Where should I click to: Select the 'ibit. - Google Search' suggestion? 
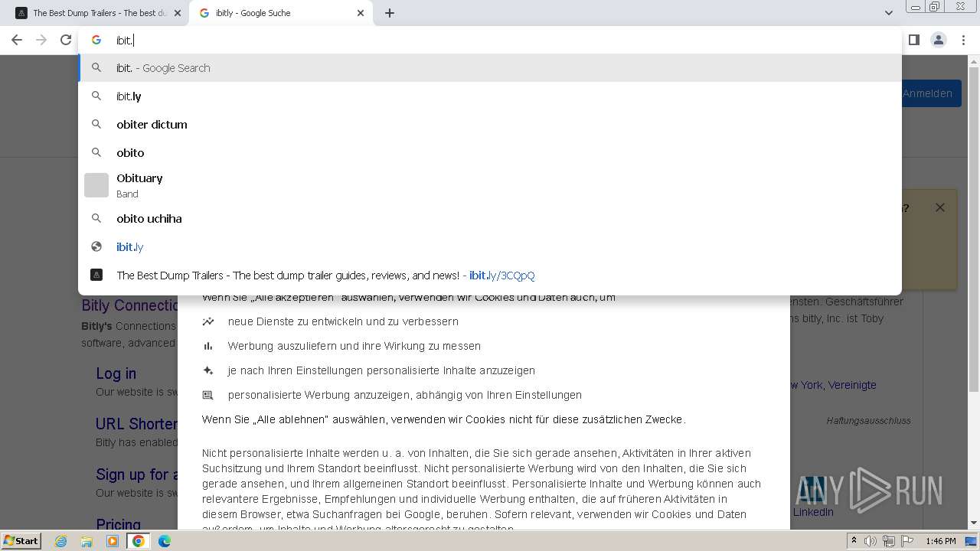click(x=490, y=68)
